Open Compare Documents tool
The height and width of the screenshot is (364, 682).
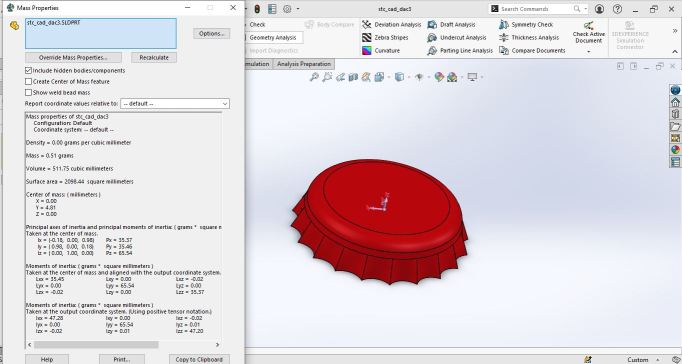(x=532, y=51)
